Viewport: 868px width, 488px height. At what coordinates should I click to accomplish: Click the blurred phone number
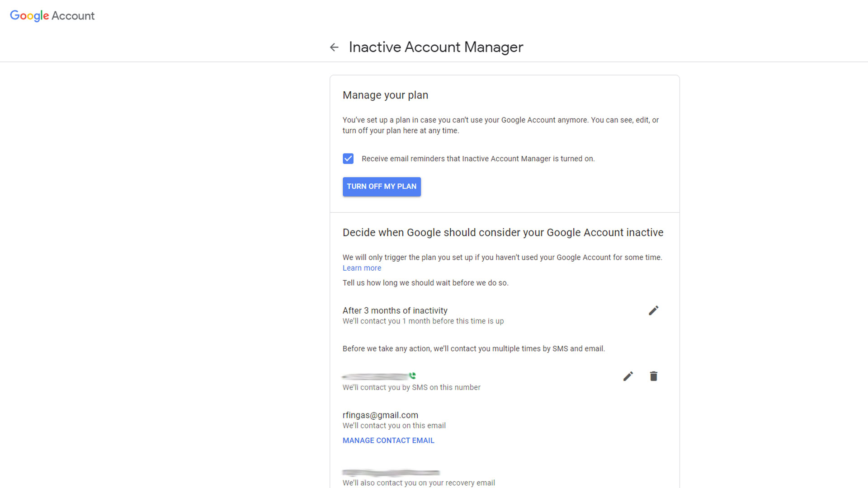(x=375, y=376)
